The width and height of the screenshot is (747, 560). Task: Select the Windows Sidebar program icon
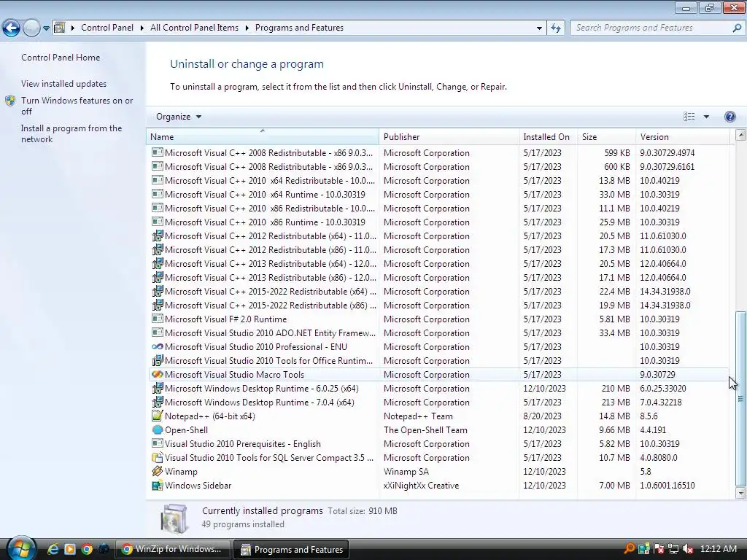pos(158,485)
